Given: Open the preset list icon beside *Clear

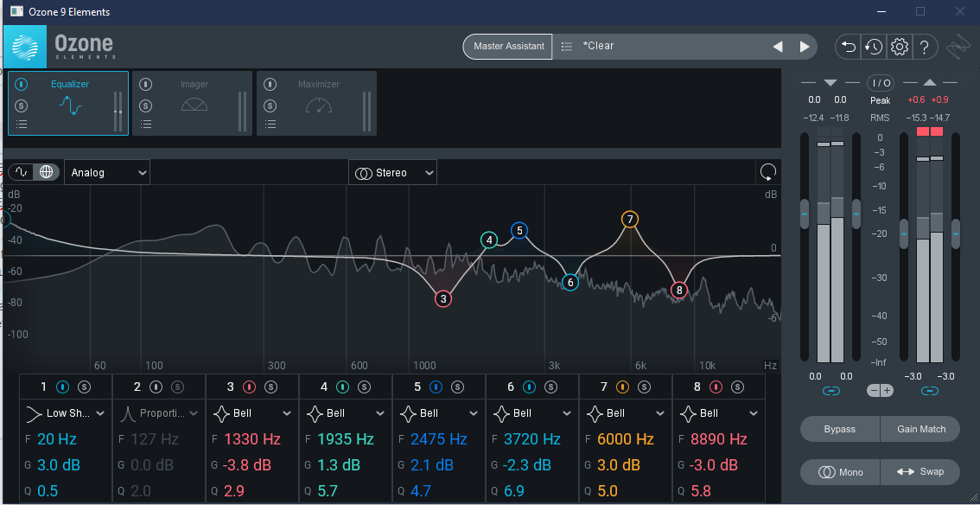Looking at the screenshot, I should (567, 46).
